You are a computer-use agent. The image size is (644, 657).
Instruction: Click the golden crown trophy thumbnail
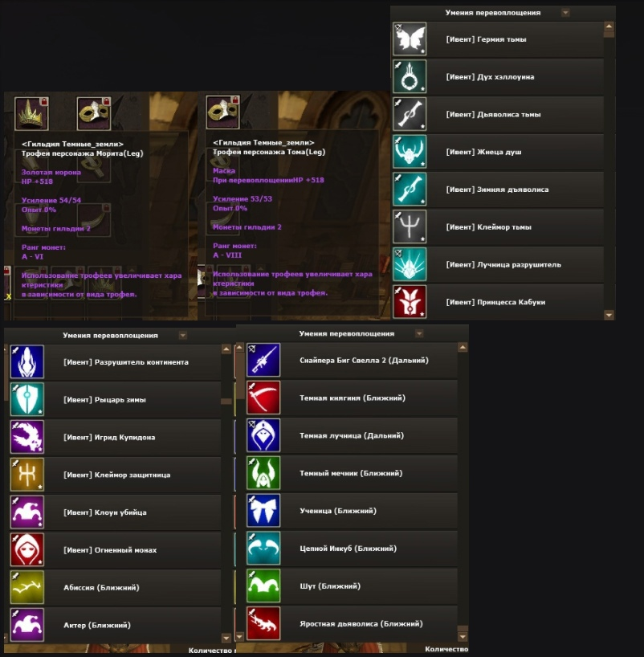[x=31, y=113]
